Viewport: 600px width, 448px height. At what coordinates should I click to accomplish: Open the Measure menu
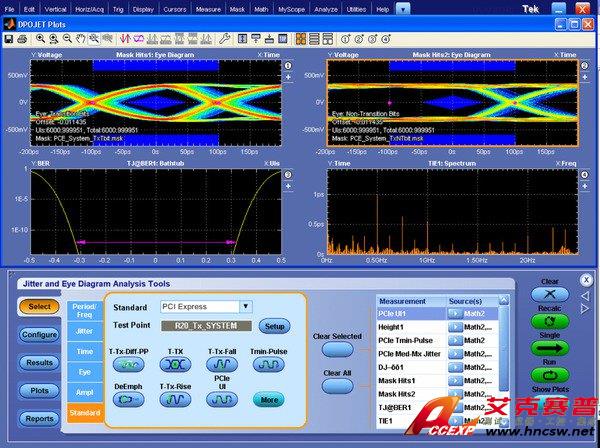tap(207, 8)
